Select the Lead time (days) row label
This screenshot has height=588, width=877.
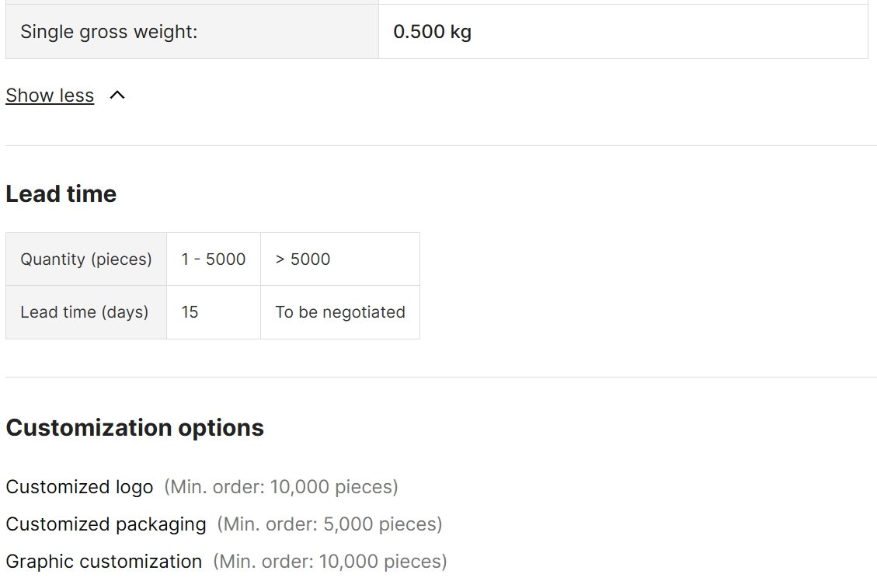[x=86, y=312]
